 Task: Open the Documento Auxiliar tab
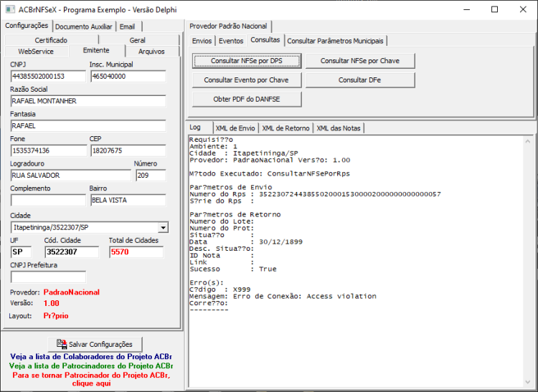84,27
